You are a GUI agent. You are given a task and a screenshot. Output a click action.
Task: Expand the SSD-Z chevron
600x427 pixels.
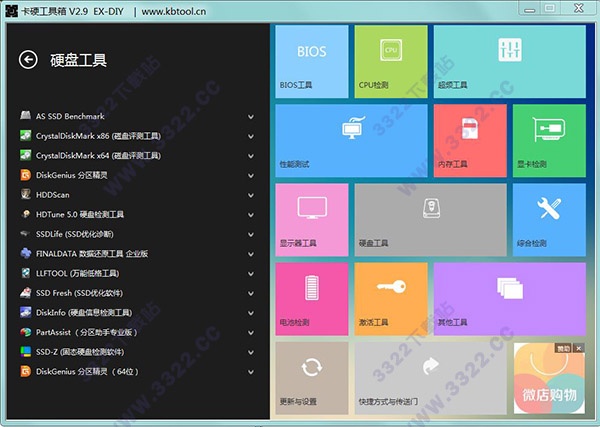click(x=251, y=352)
